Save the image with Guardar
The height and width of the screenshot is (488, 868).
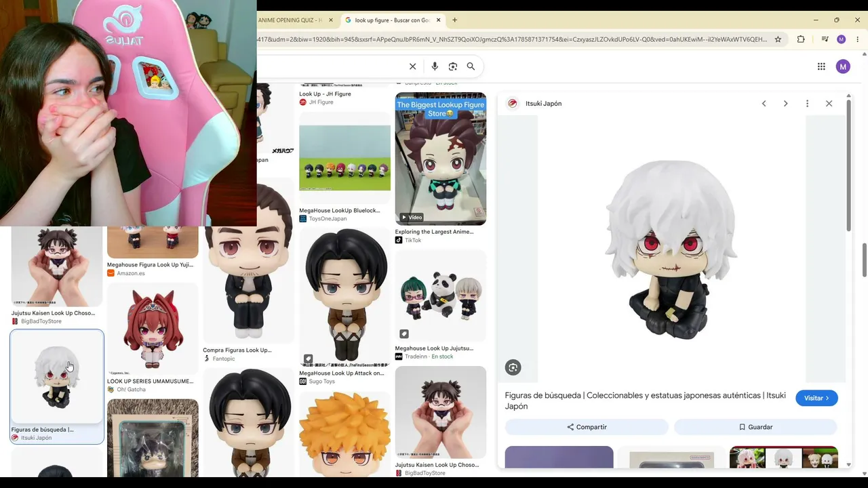pos(755,427)
